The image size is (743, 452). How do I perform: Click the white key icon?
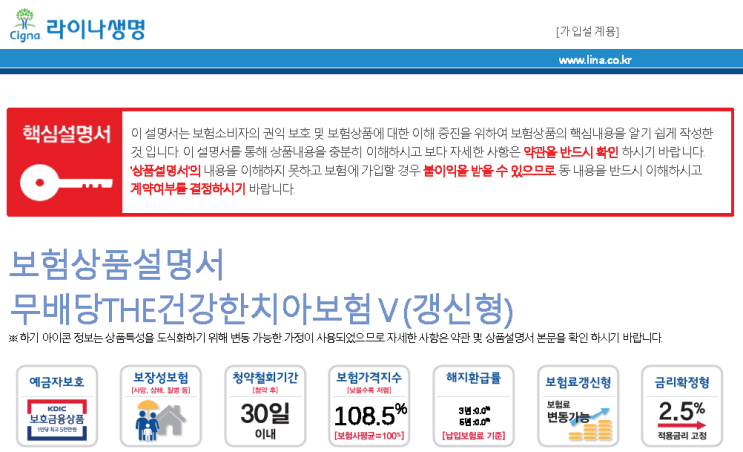click(x=66, y=182)
